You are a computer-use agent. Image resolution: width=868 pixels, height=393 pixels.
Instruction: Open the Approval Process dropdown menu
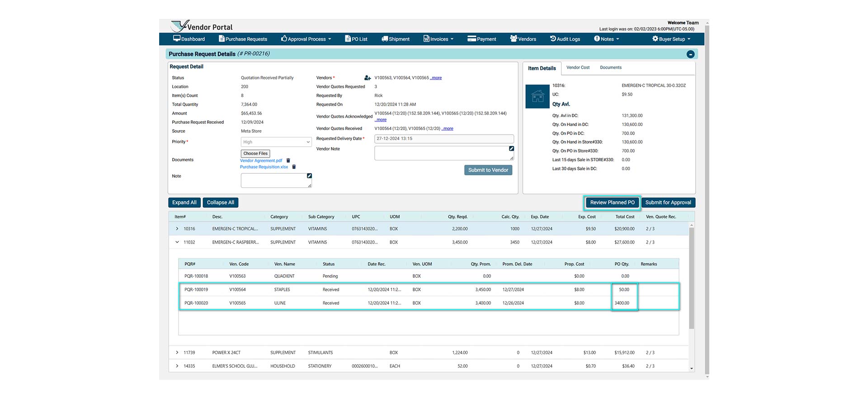pyautogui.click(x=306, y=39)
